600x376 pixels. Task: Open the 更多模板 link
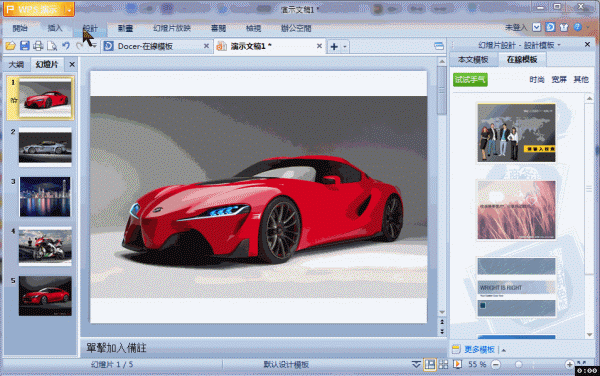pos(479,349)
